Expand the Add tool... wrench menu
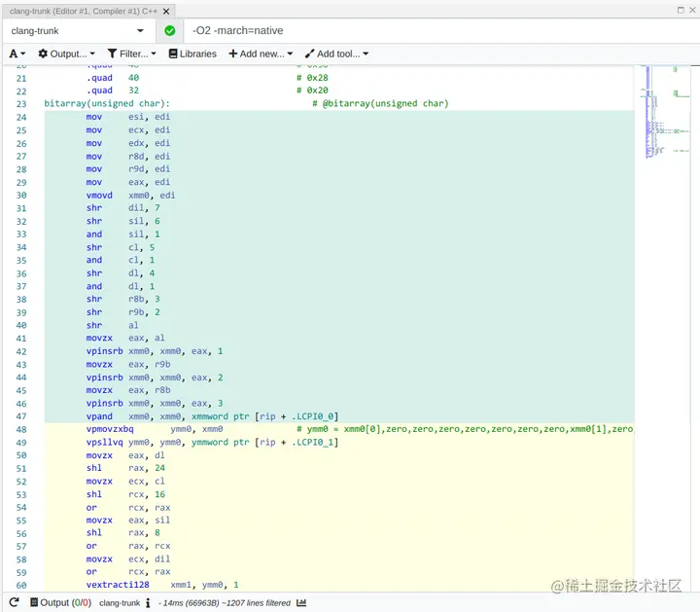This screenshot has height=612, width=700. click(336, 54)
